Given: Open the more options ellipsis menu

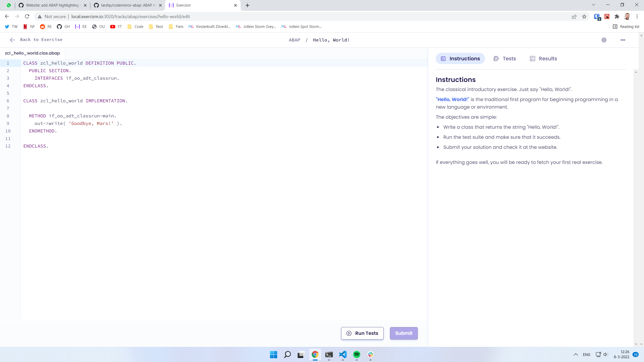Looking at the screenshot, I should point(623,40).
